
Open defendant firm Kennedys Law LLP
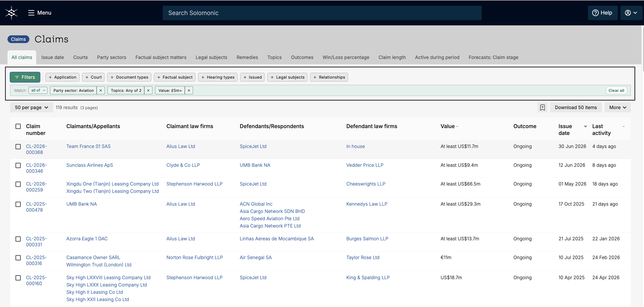coord(367,204)
